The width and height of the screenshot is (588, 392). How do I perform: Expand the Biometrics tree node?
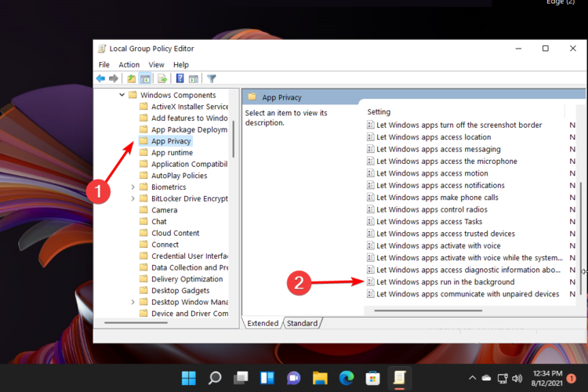coord(132,187)
